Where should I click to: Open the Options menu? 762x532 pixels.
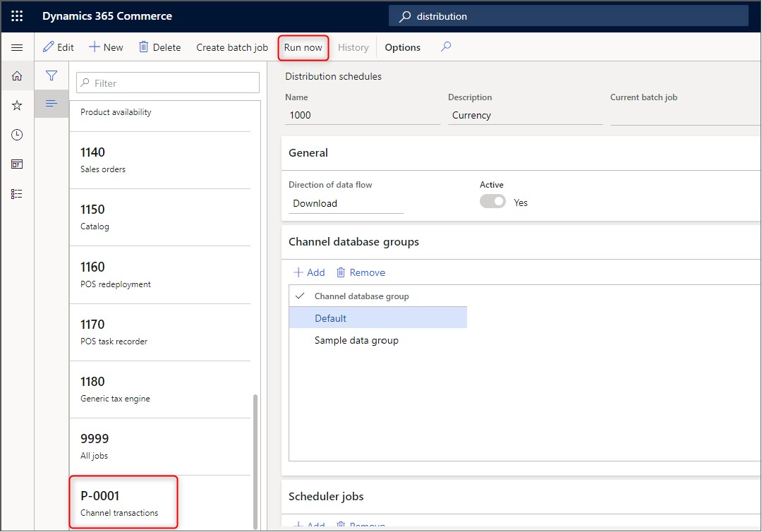coord(402,47)
